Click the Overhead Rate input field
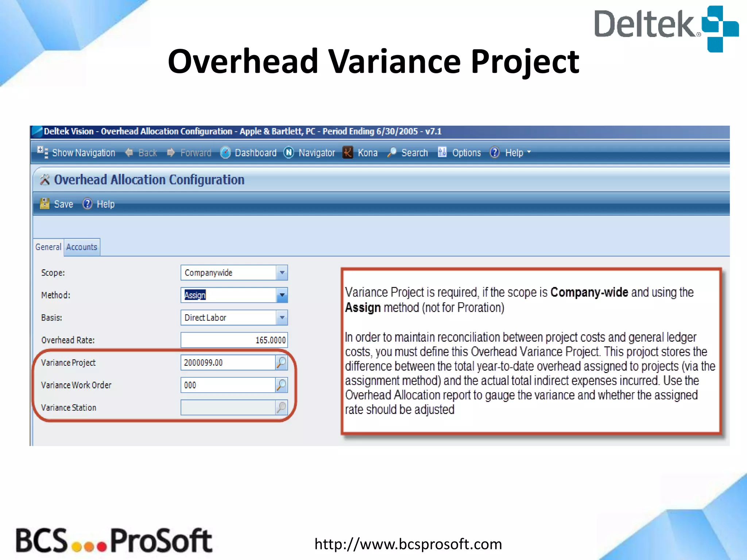 pos(234,340)
